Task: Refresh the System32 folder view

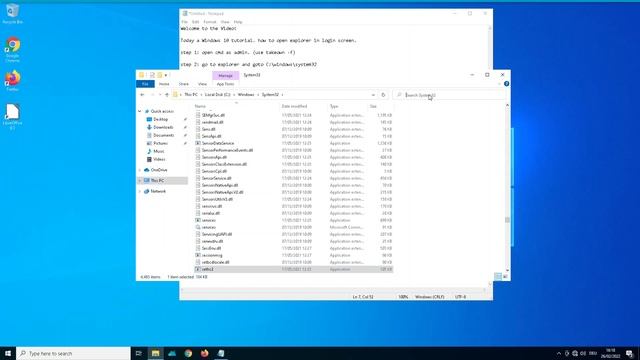Action: click(x=383, y=95)
